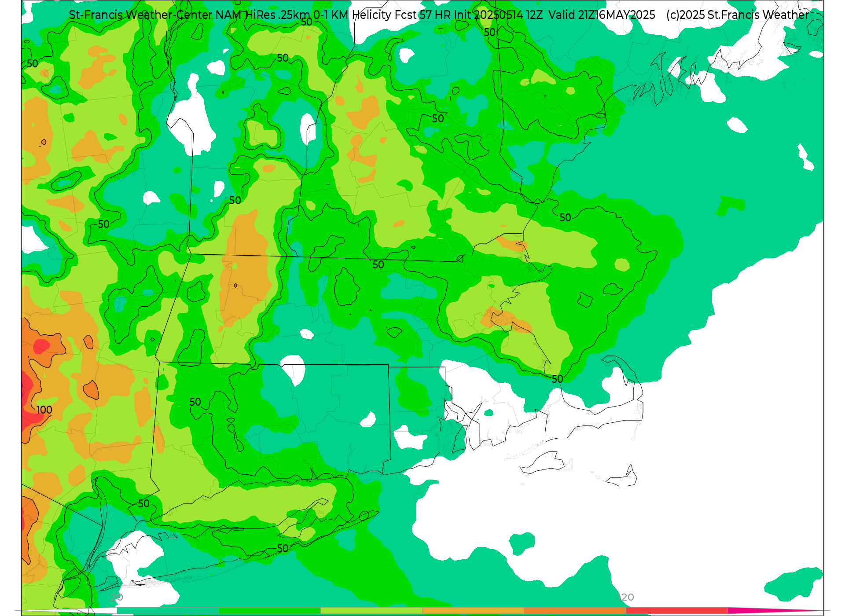The height and width of the screenshot is (616, 845).
Task: Click the "20" color scale label
Action: click(117, 598)
